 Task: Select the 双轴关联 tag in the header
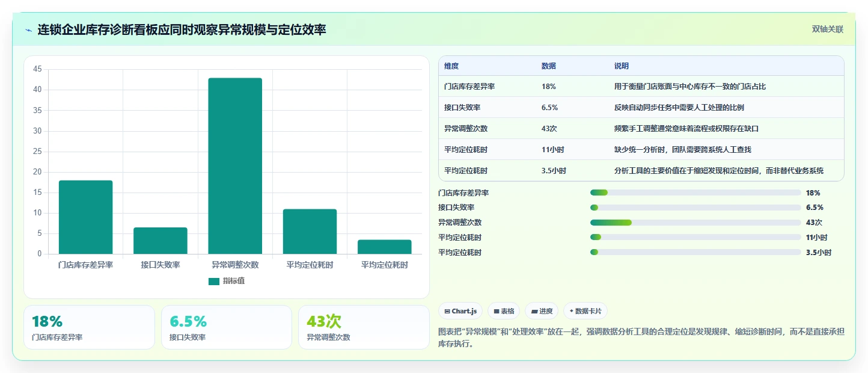pos(828,29)
